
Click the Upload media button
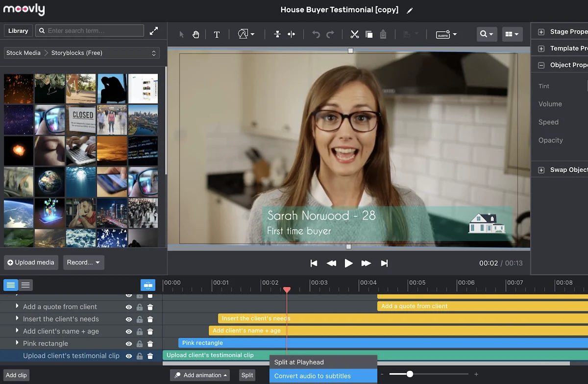coord(31,263)
